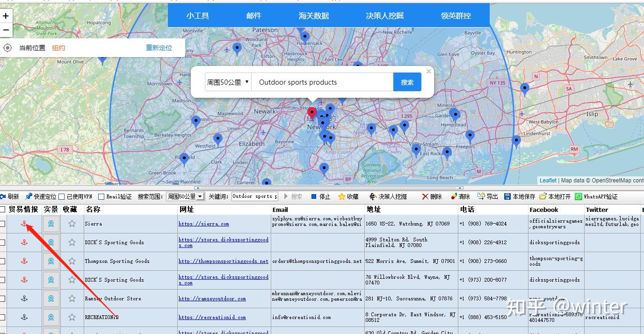The image size is (644, 334).
Task: Click the red map pin marker
Action: click(x=312, y=114)
